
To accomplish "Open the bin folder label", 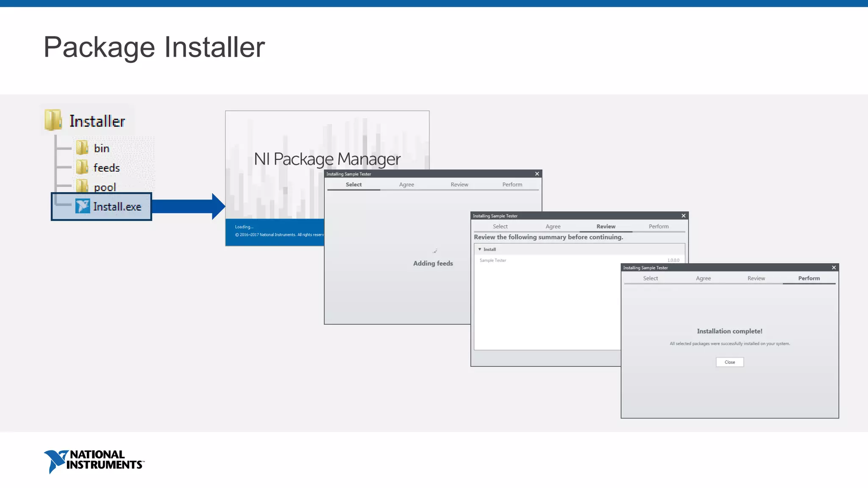I will click(x=102, y=148).
